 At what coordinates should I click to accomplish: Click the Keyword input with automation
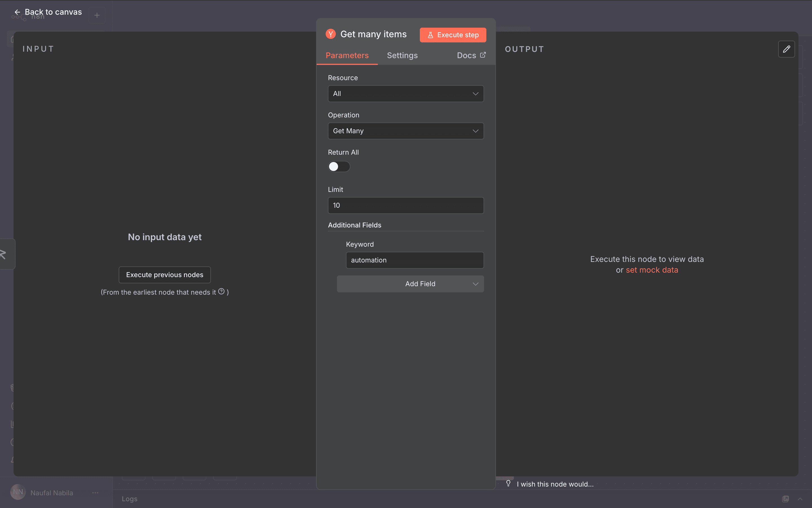point(415,260)
